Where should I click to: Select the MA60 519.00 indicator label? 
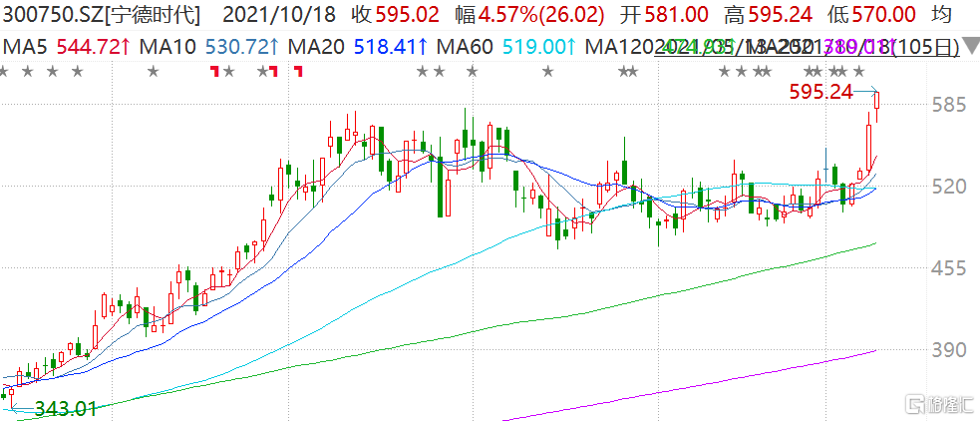pos(506,46)
